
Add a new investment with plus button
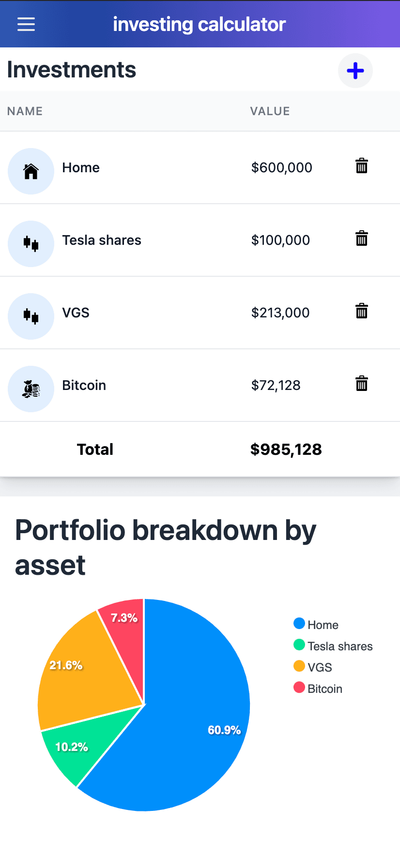coord(355,71)
